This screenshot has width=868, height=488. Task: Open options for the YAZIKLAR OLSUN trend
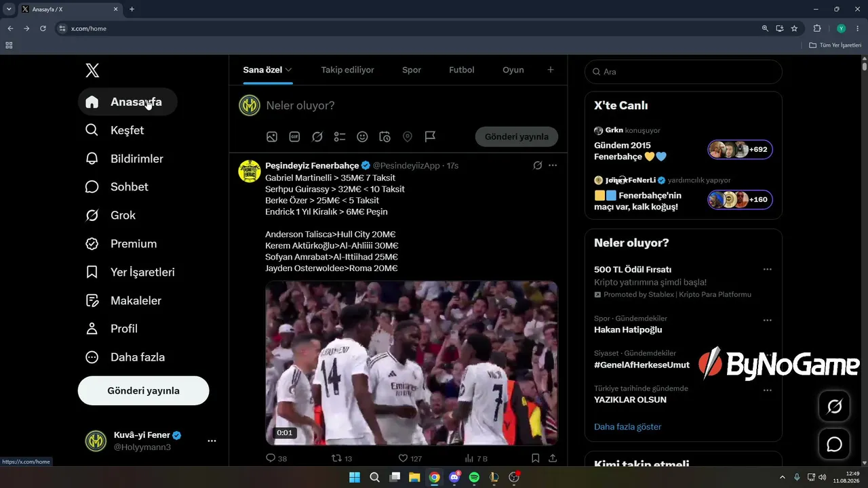click(x=768, y=390)
